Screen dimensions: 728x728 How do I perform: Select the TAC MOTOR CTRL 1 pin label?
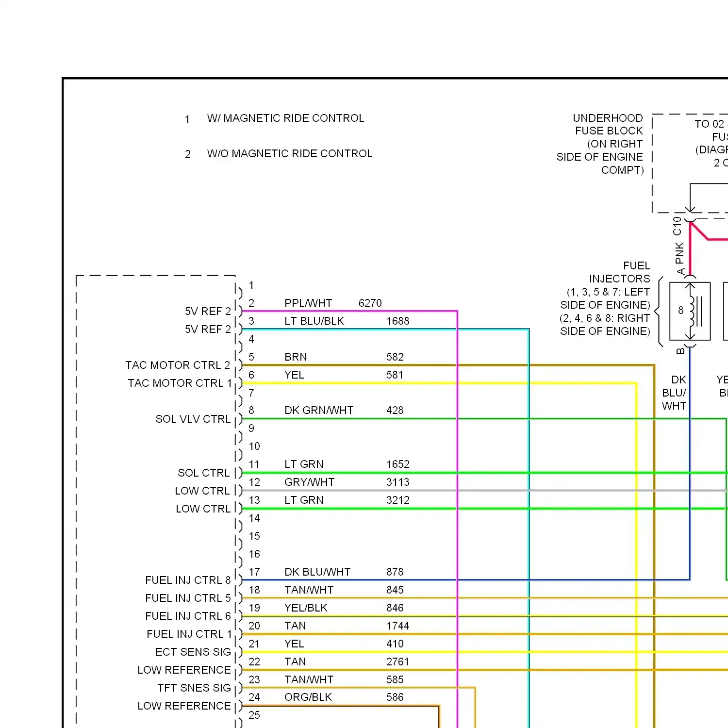pos(180,383)
